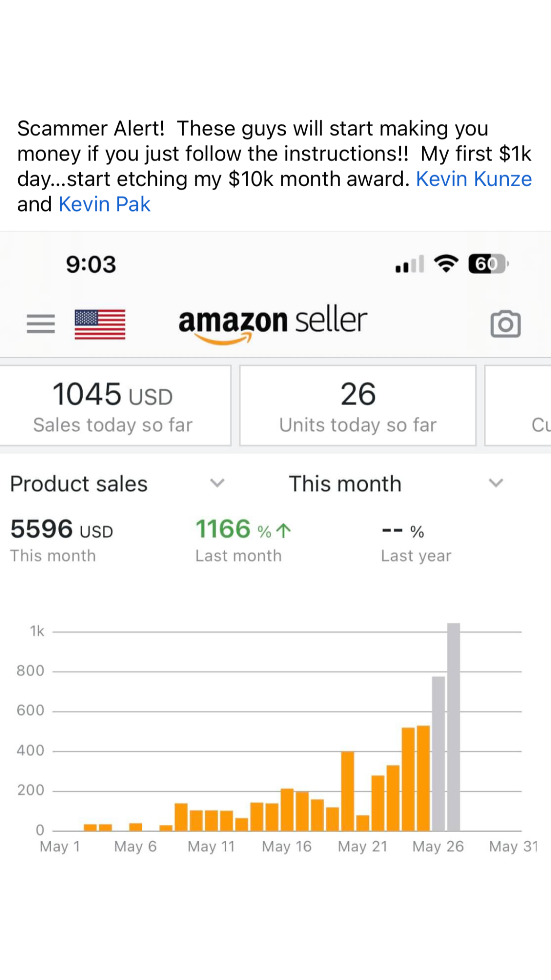Tap the cellular signal bars icon

(409, 265)
